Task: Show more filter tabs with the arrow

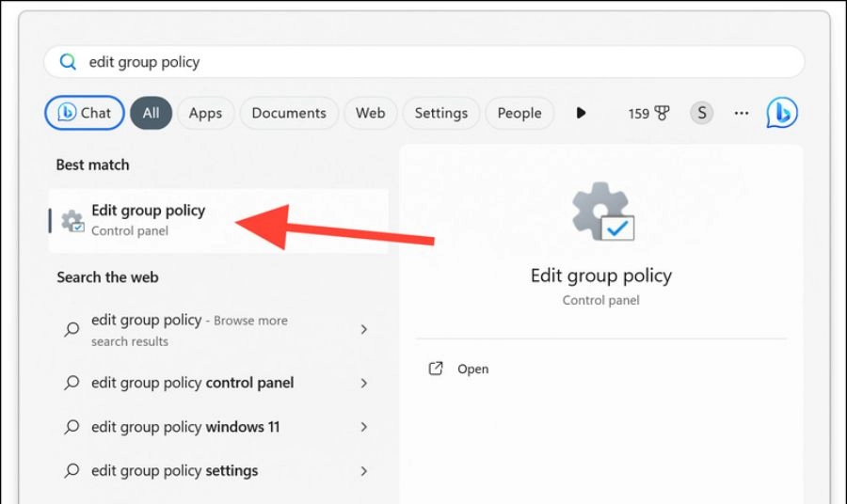Action: click(581, 113)
